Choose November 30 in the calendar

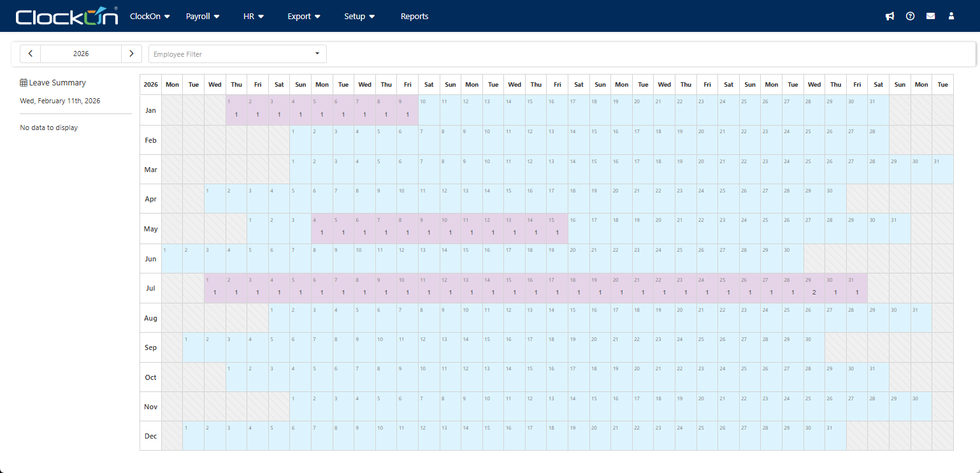921,407
